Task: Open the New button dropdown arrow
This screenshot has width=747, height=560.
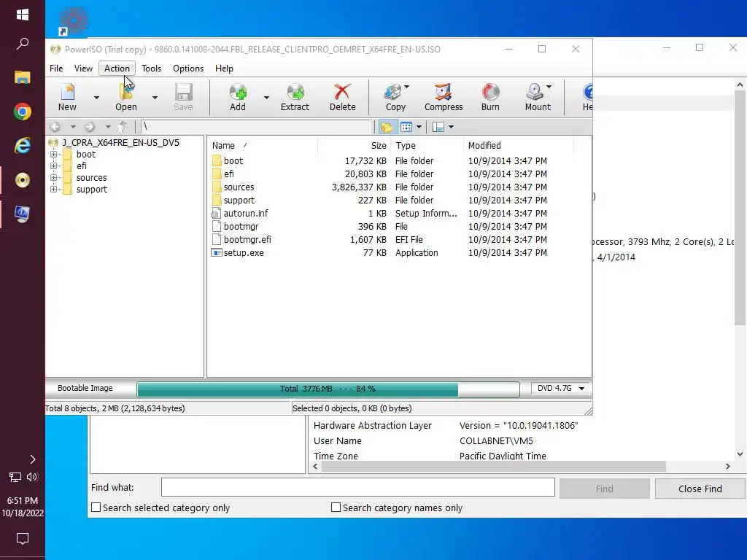Action: coord(96,98)
